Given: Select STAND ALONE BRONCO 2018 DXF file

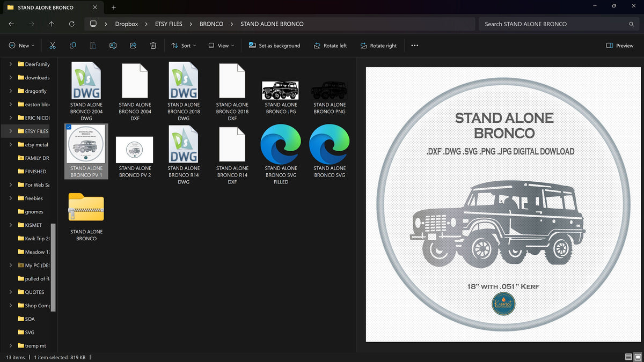Looking at the screenshot, I should click(x=232, y=92).
